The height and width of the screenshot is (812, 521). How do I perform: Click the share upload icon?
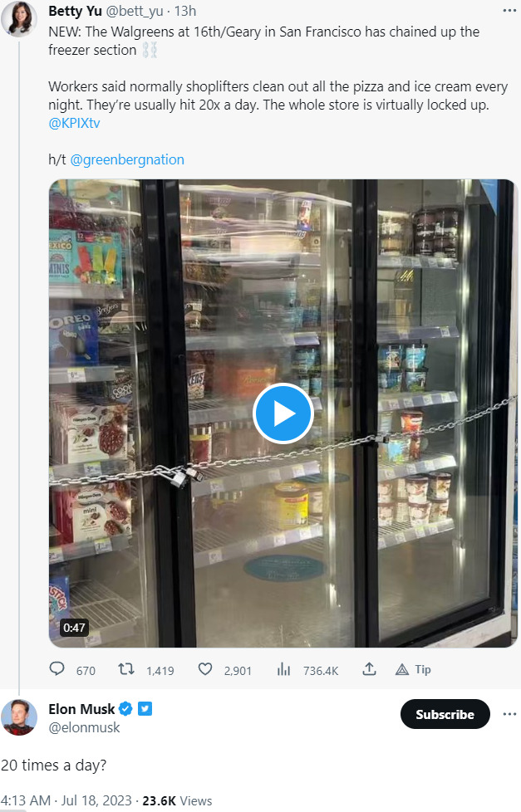369,669
